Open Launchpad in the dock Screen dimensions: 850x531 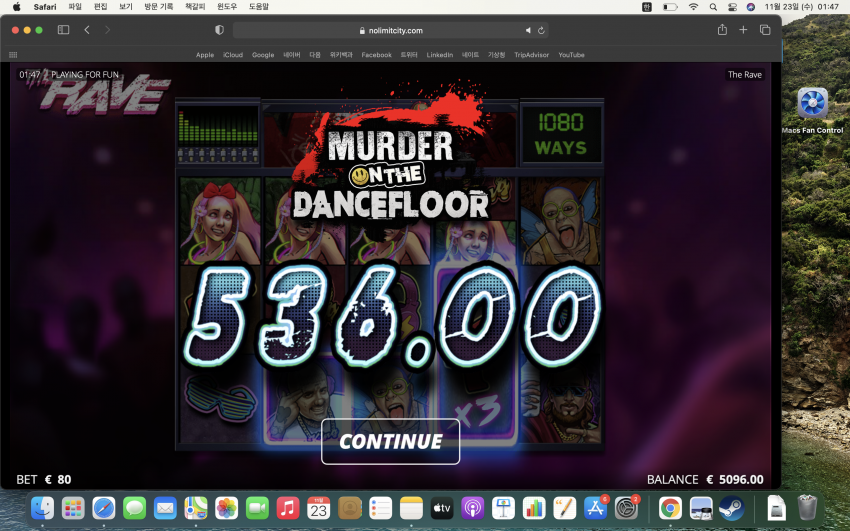click(x=73, y=508)
